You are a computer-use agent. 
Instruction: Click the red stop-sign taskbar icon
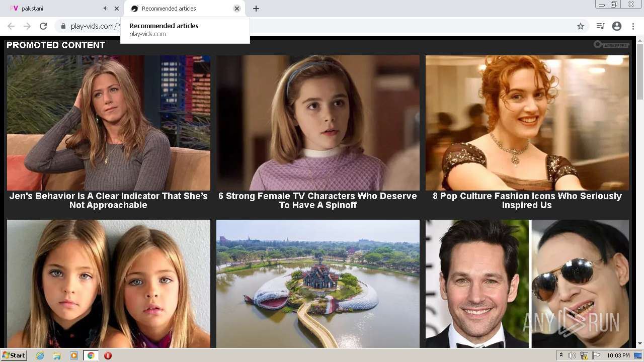(108, 355)
